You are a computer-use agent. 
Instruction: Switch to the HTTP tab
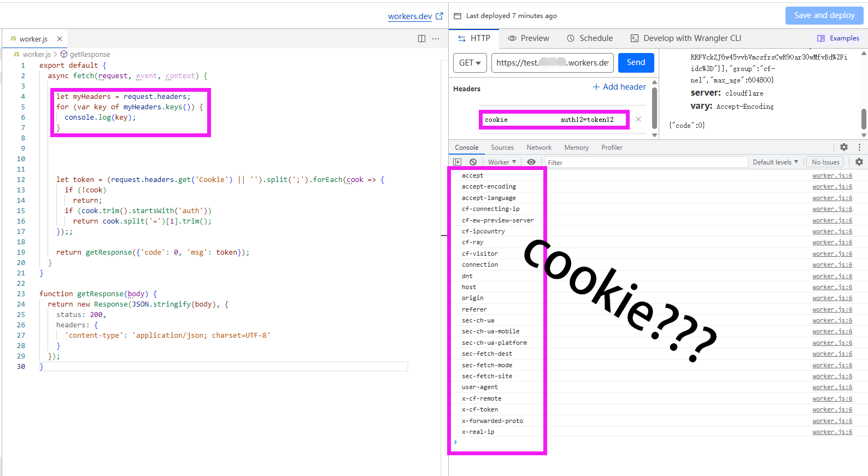[474, 38]
